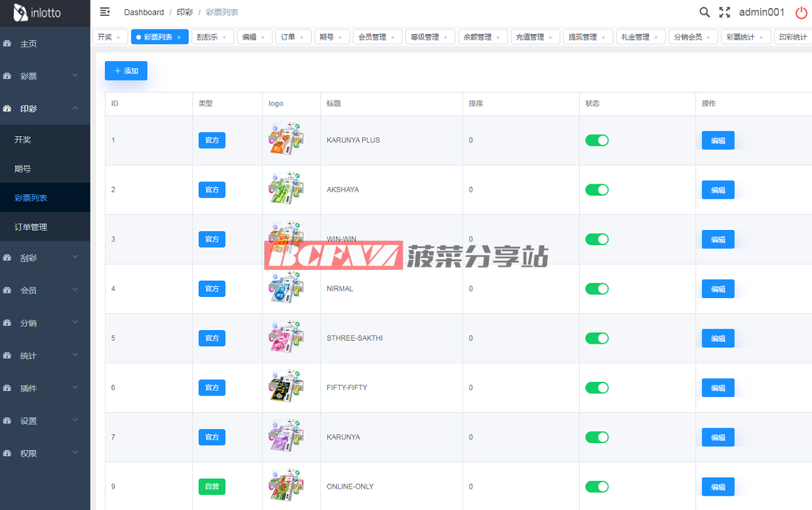The image size is (812, 510).
Task: Expand the 统计 sidebar menu
Action: coord(45,356)
